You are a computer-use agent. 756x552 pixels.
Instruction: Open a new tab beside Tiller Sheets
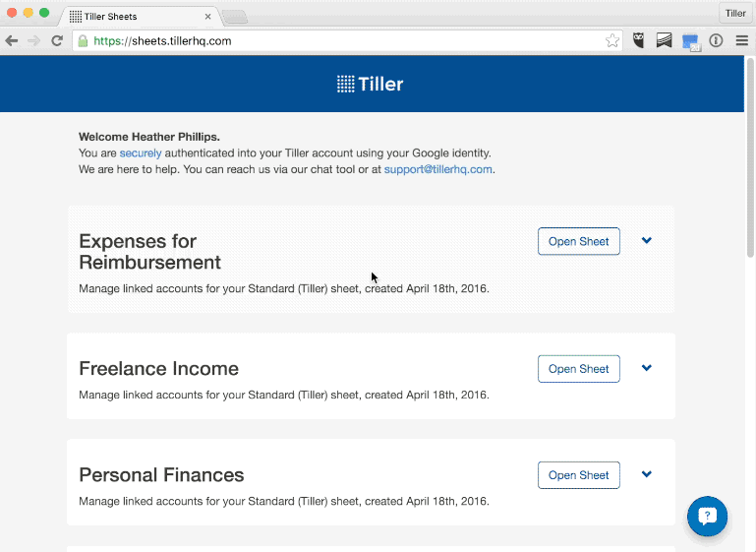(235, 18)
